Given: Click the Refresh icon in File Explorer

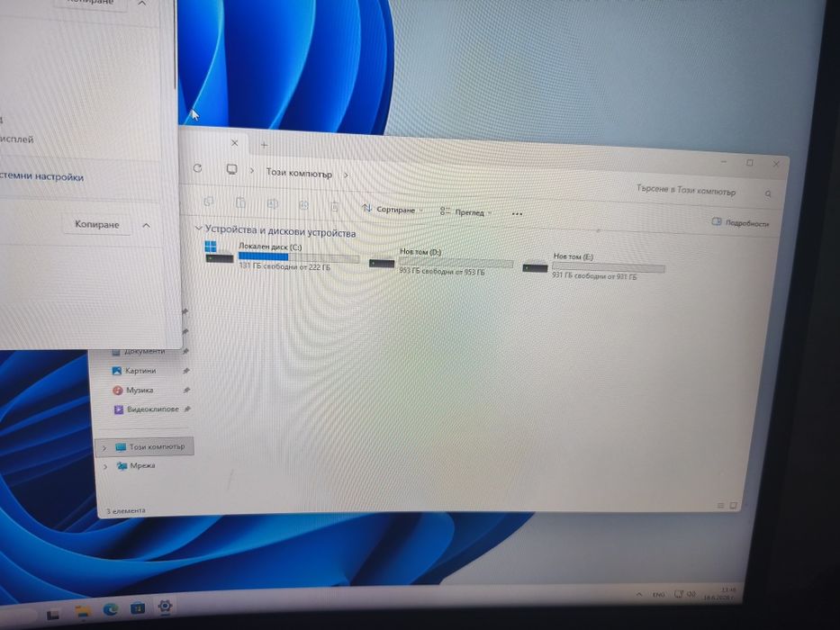Looking at the screenshot, I should point(198,168).
